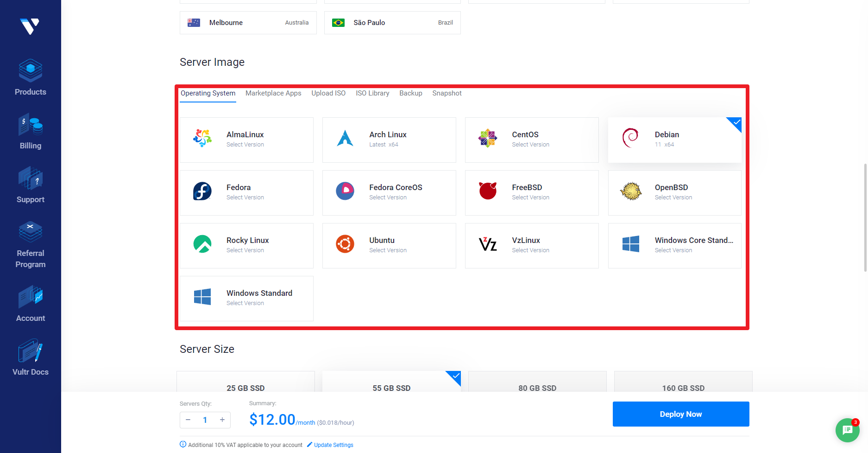Select the Melbourne Australia location
This screenshot has height=453, width=868.
pos(248,23)
